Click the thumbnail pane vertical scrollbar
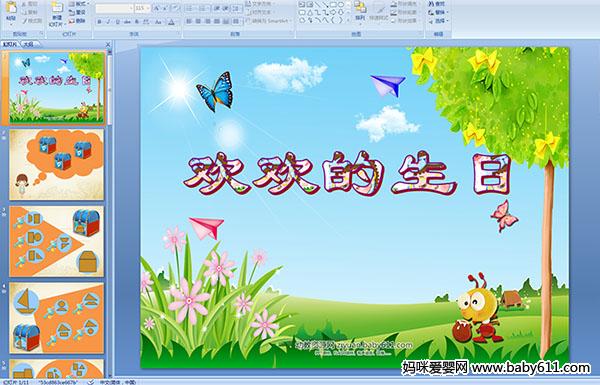Screen dimensions: 600x385 [x=110, y=214]
